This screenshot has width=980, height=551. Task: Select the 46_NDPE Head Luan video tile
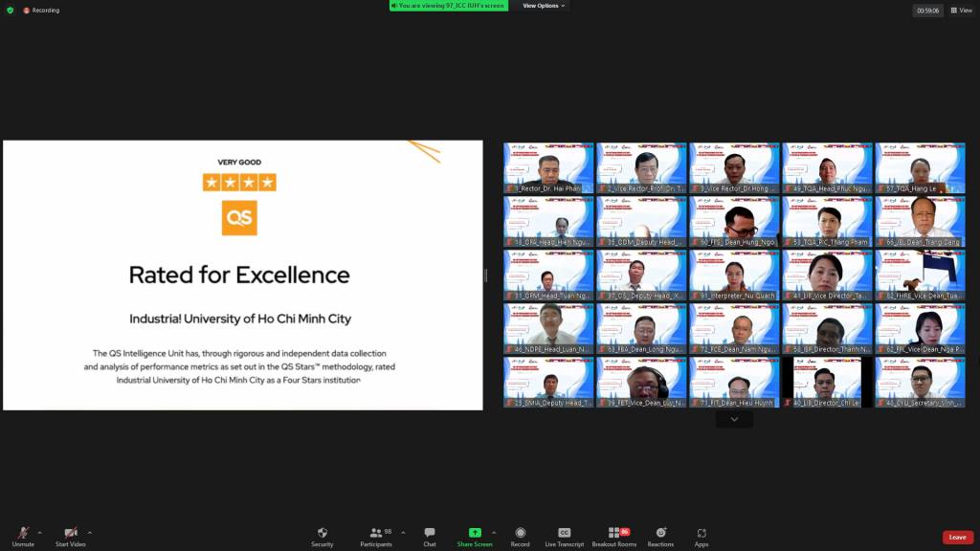(548, 329)
